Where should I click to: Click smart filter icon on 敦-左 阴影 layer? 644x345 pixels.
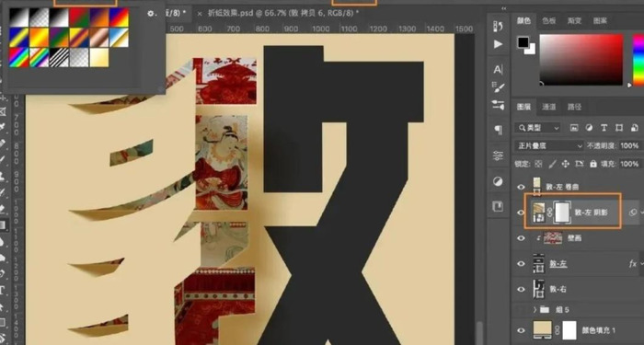(633, 213)
